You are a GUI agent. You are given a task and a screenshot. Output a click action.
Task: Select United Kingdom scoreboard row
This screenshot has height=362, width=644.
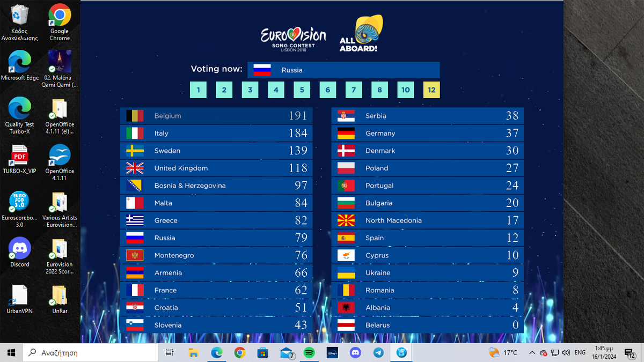216,168
